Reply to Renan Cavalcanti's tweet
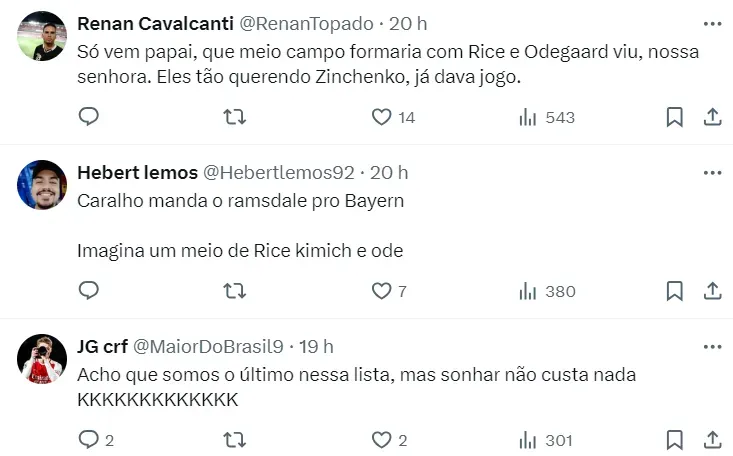733x456 pixels. pos(89,117)
